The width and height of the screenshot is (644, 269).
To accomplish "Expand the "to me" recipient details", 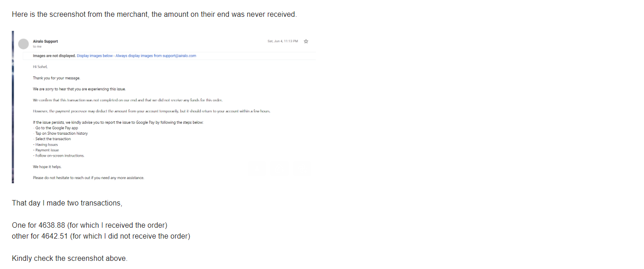I will [37, 46].
